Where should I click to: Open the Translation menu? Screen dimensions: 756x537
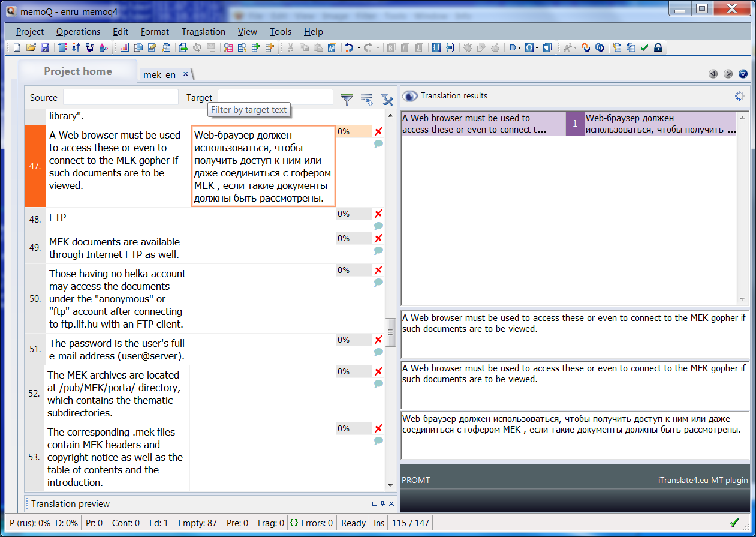coord(203,32)
